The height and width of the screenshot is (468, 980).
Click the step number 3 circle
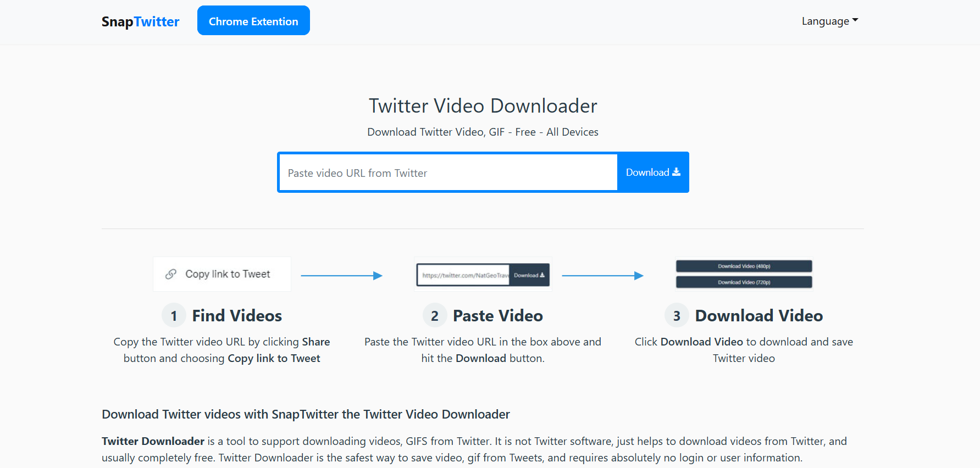[677, 316]
